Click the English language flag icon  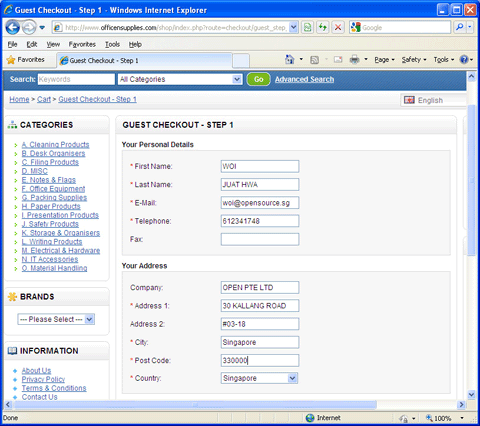409,100
